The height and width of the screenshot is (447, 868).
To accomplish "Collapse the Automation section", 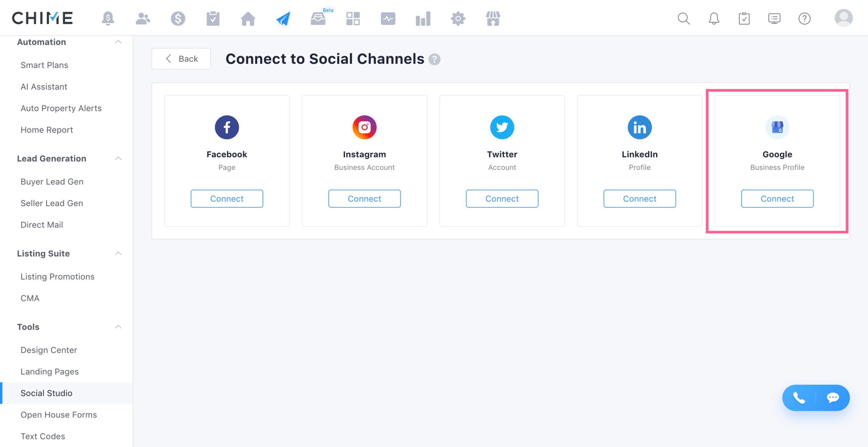I will (118, 42).
